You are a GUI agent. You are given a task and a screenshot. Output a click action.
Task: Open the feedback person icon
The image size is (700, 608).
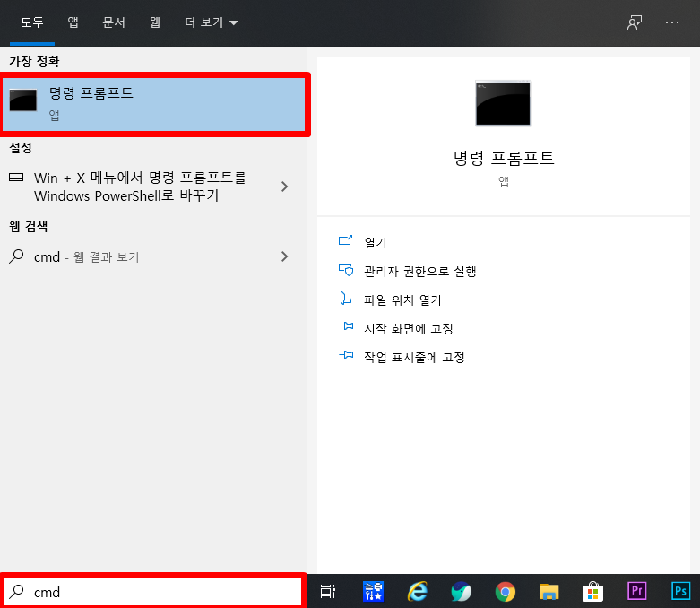click(635, 22)
